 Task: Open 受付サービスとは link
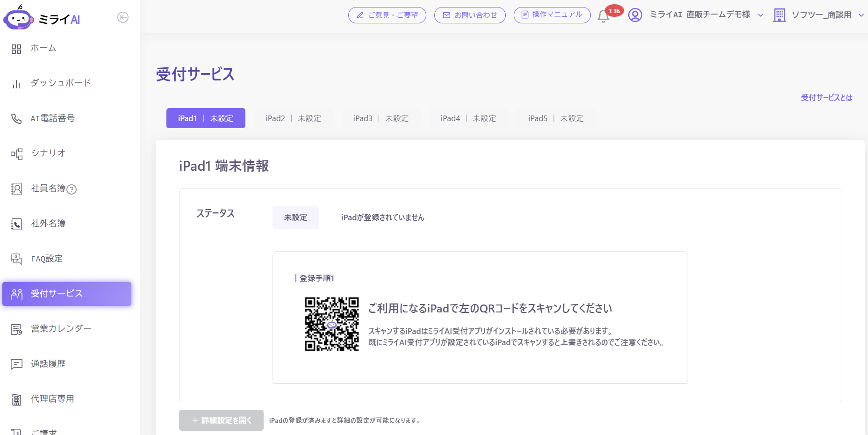[826, 98]
